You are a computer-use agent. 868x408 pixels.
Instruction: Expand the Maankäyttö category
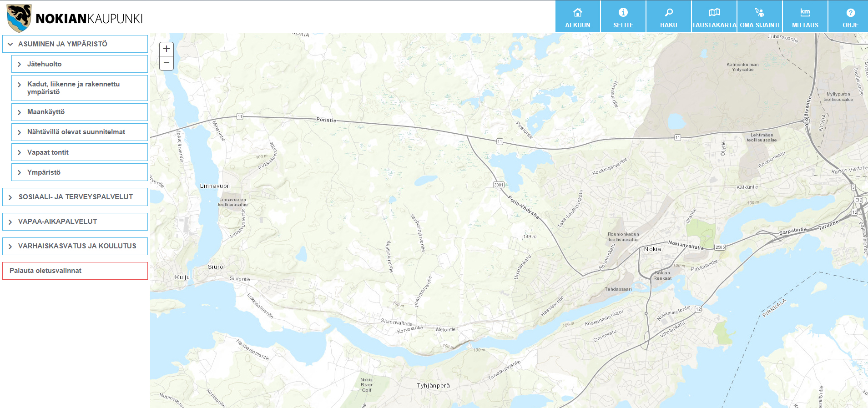pos(80,112)
